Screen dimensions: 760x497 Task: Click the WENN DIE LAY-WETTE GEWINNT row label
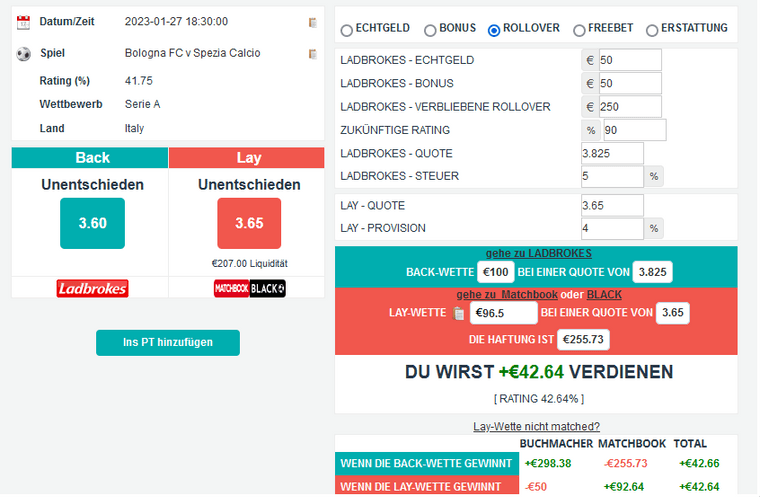427,486
